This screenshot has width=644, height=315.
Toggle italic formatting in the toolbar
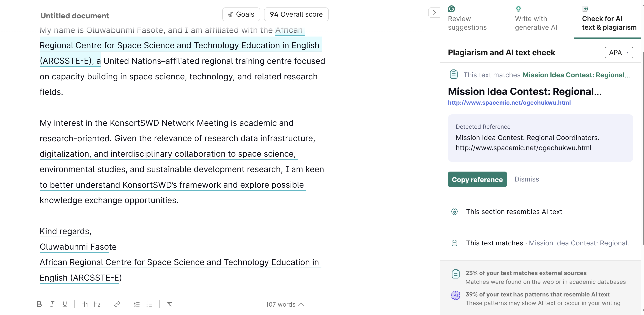click(x=52, y=304)
